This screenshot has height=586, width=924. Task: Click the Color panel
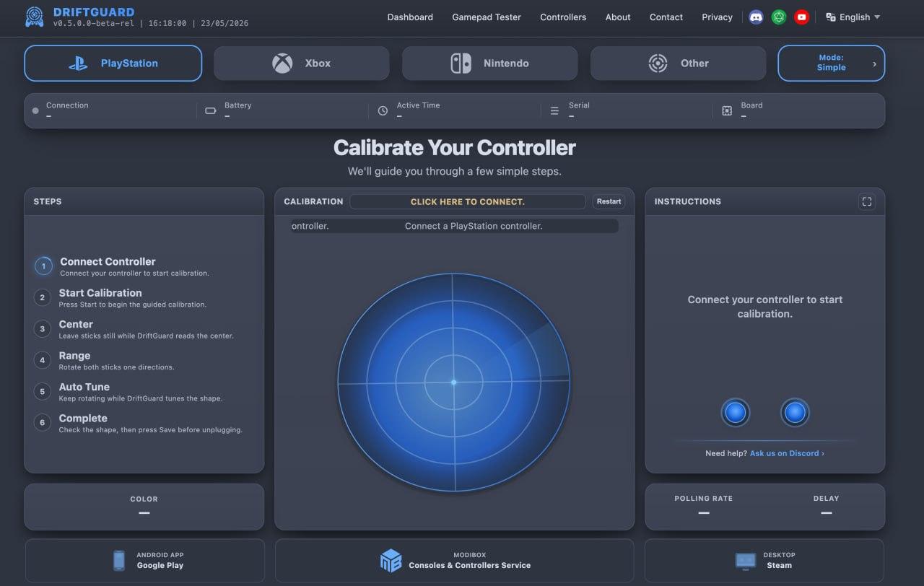tap(144, 507)
